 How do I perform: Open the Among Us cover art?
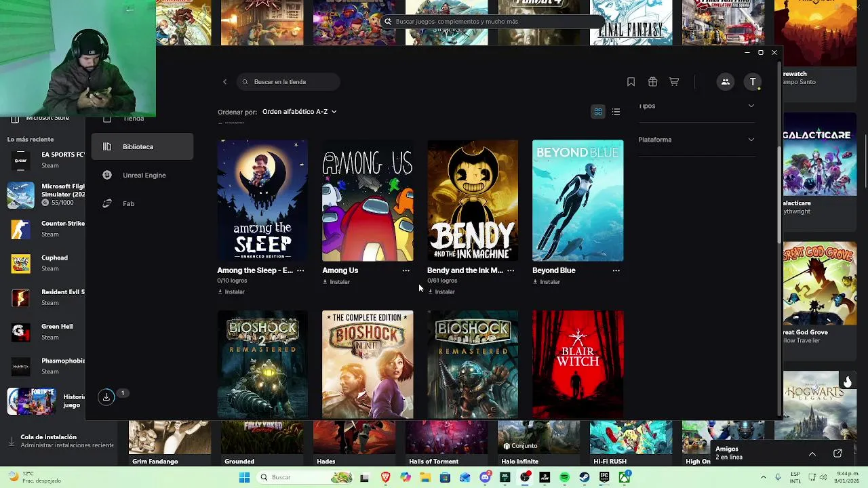pos(368,201)
